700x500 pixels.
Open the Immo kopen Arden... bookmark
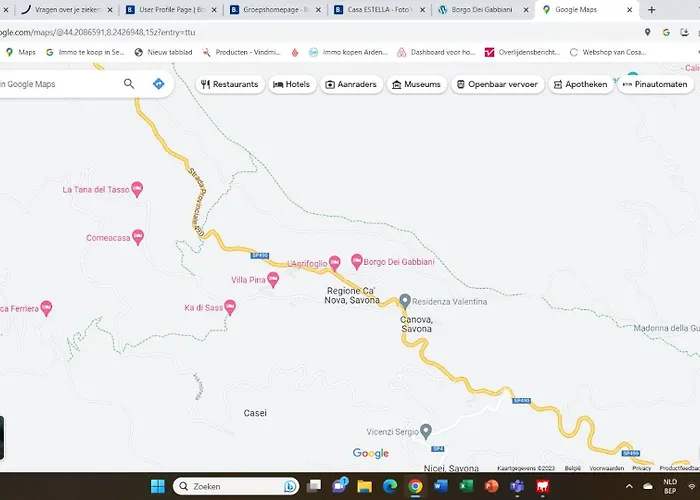(349, 52)
